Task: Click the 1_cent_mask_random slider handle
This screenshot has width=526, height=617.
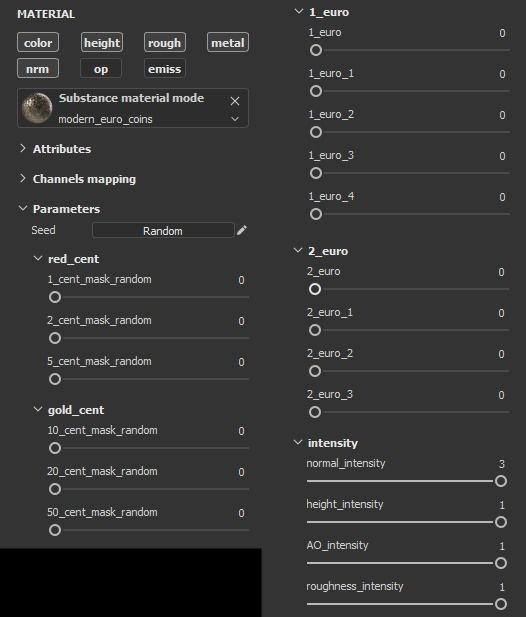Action: click(55, 297)
